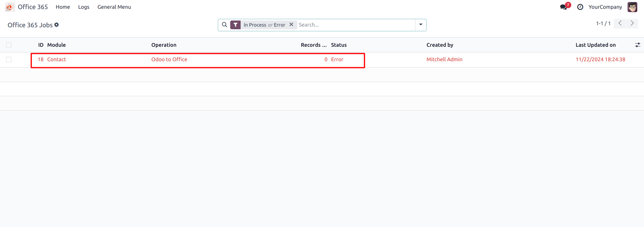Open the optional columns adjustment icon
Image resolution: width=644 pixels, height=227 pixels.
638,45
